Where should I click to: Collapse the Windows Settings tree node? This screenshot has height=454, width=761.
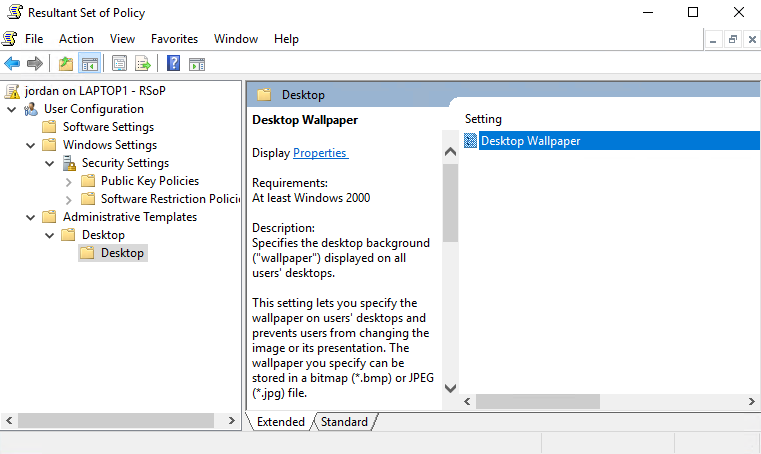coord(30,145)
